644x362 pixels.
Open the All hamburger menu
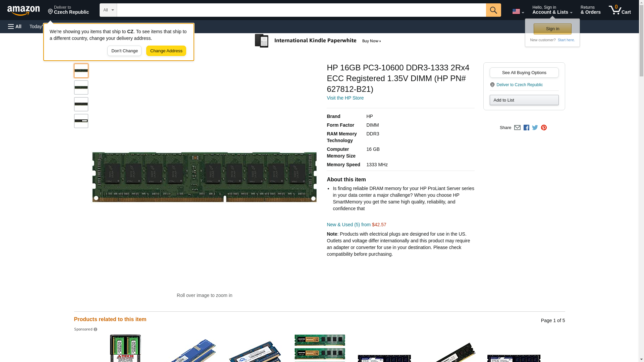click(15, 26)
